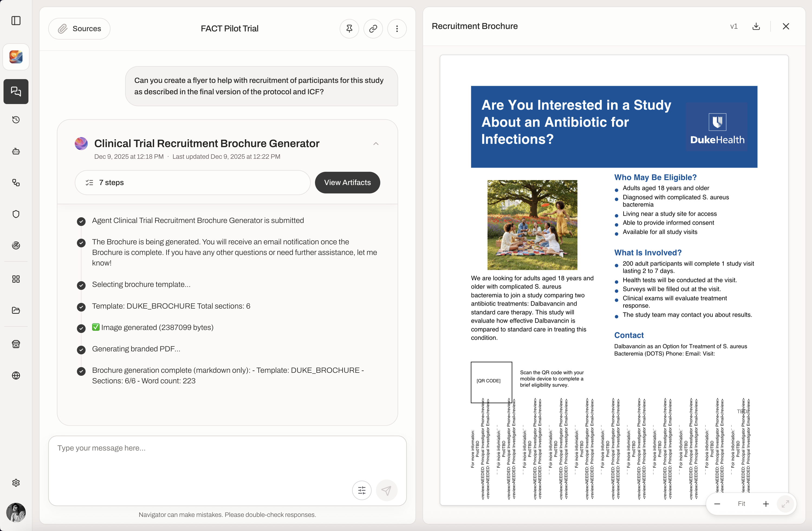812x531 pixels.
Task: Click the DukeHealth logo
Action: point(717,129)
